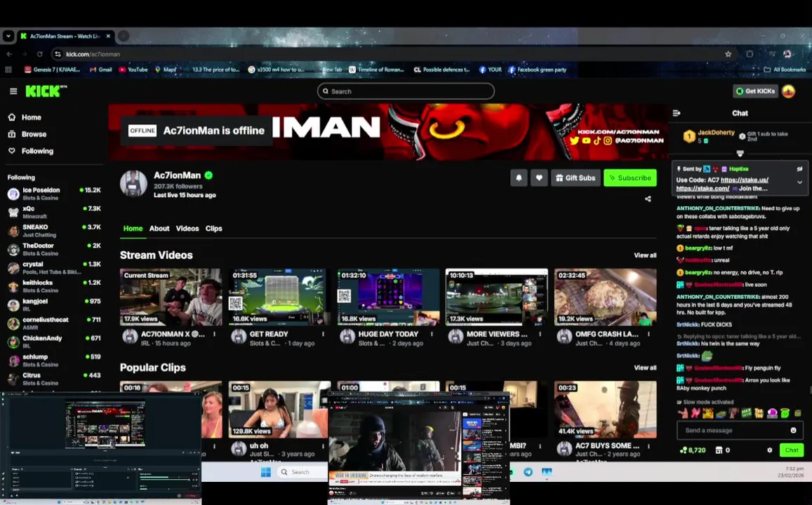812x505 pixels.
Task: Click the Gift Subs button
Action: tap(575, 177)
